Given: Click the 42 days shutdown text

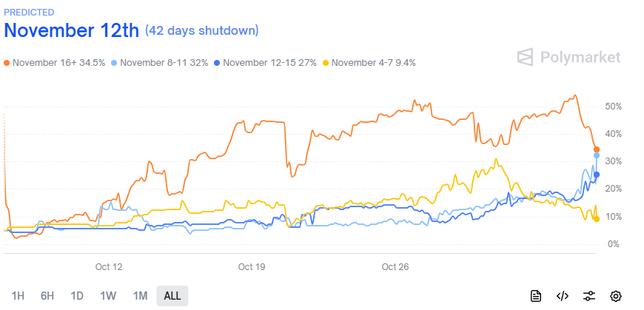Looking at the screenshot, I should [x=202, y=30].
